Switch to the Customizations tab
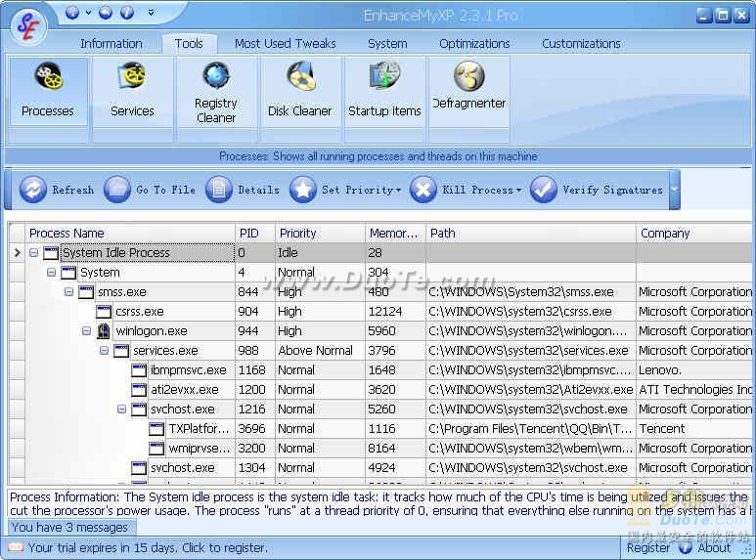The image size is (756, 560). pyautogui.click(x=581, y=44)
